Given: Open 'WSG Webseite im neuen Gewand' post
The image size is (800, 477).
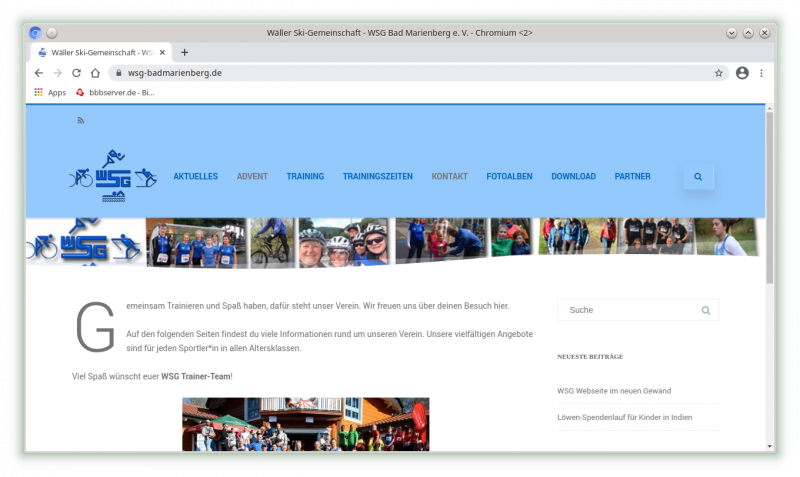Looking at the screenshot, I should tap(614, 391).
